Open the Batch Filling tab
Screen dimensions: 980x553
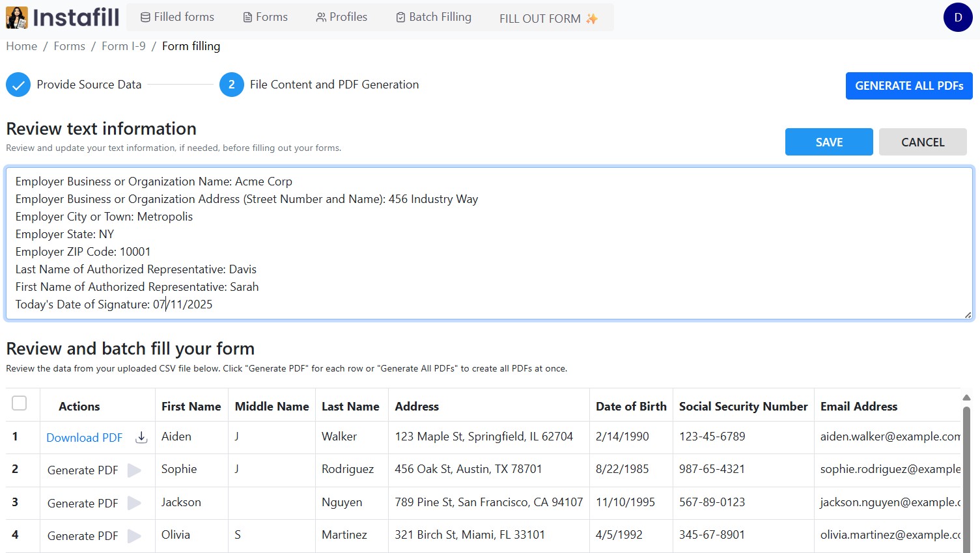click(x=434, y=17)
